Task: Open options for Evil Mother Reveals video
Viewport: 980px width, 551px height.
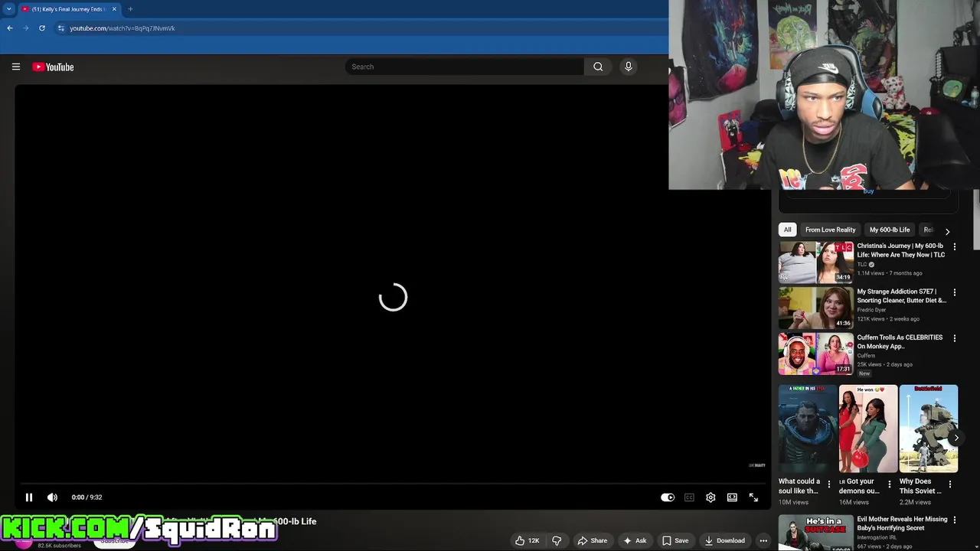Action: click(x=954, y=520)
